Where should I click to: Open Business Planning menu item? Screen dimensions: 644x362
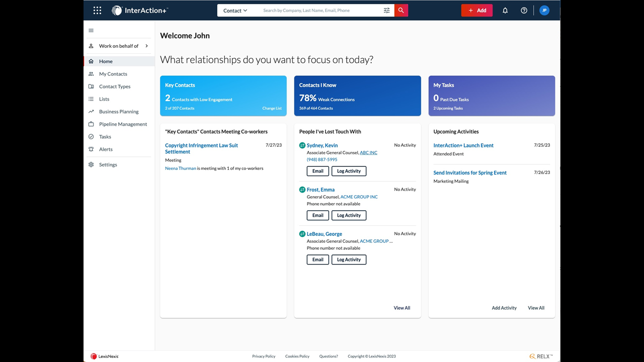(x=119, y=112)
